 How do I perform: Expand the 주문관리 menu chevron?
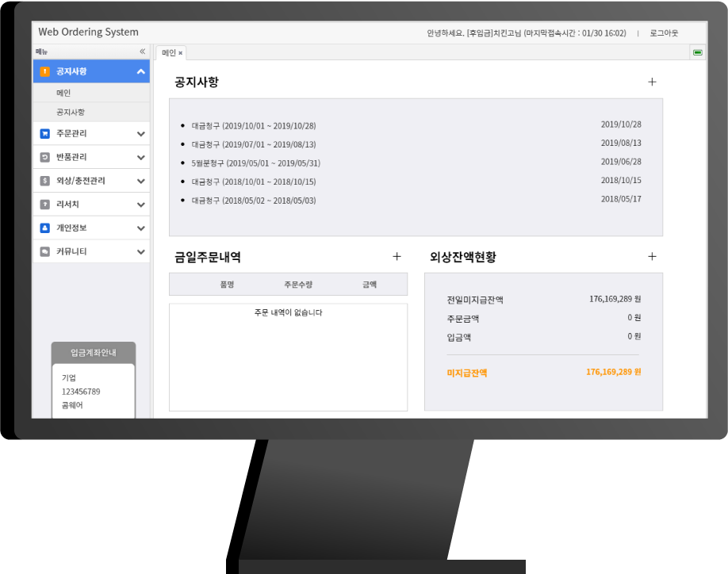pos(141,134)
